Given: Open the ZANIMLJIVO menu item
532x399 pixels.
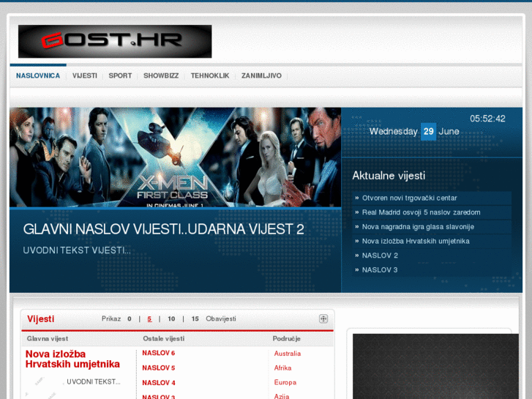Looking at the screenshot, I should [x=261, y=75].
